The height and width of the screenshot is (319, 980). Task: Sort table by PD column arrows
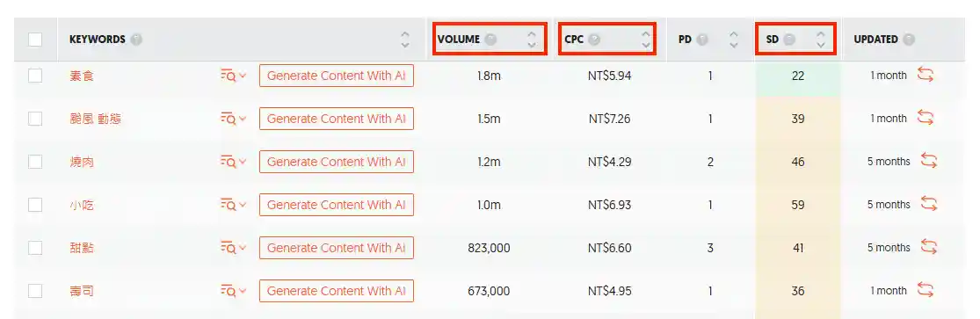click(x=734, y=40)
